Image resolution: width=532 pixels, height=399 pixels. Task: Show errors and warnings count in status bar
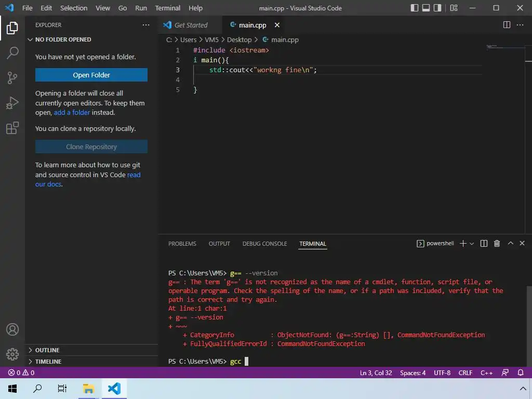coord(21,373)
